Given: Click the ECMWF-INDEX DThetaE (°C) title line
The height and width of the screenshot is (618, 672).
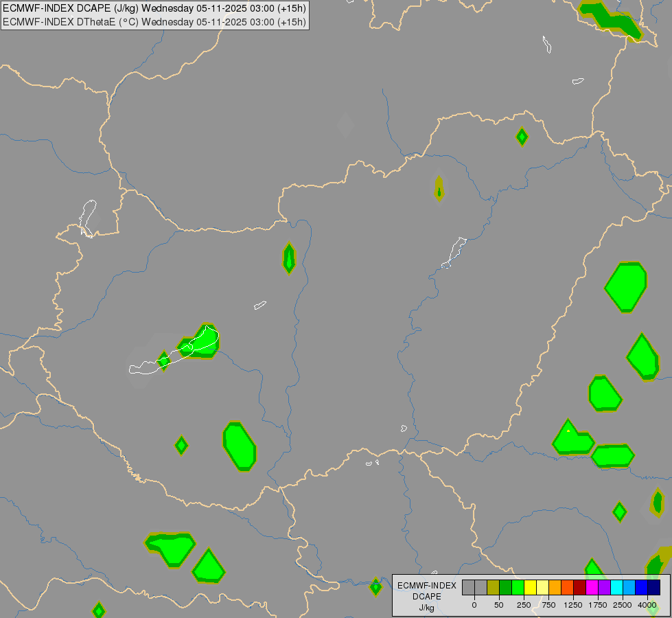Looking at the screenshot, I should click(x=154, y=22).
